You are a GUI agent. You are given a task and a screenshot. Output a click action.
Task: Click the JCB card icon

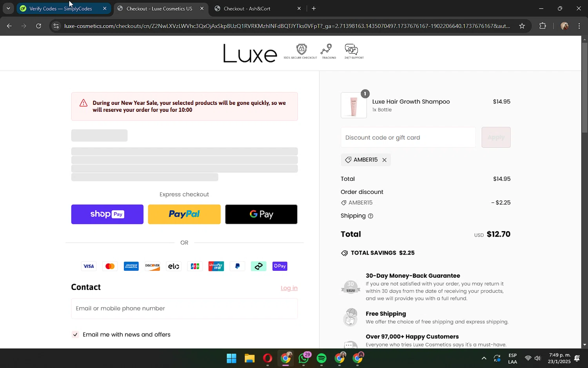click(x=195, y=266)
